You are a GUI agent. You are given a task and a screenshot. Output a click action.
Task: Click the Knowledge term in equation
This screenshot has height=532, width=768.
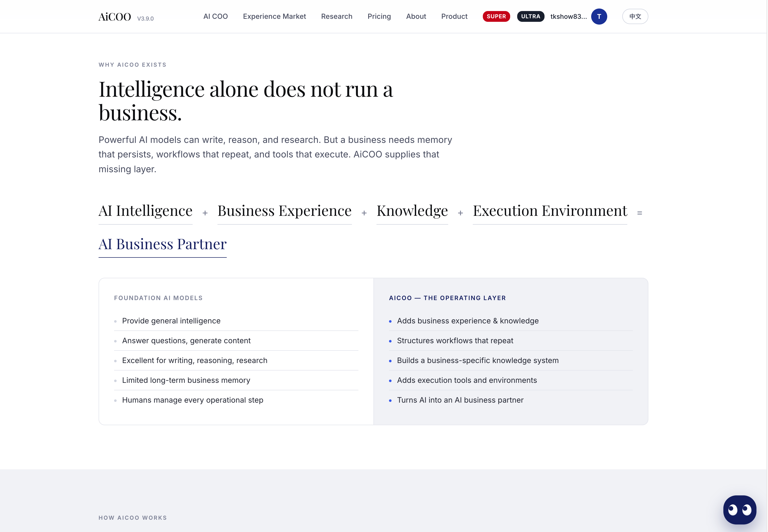(x=412, y=211)
